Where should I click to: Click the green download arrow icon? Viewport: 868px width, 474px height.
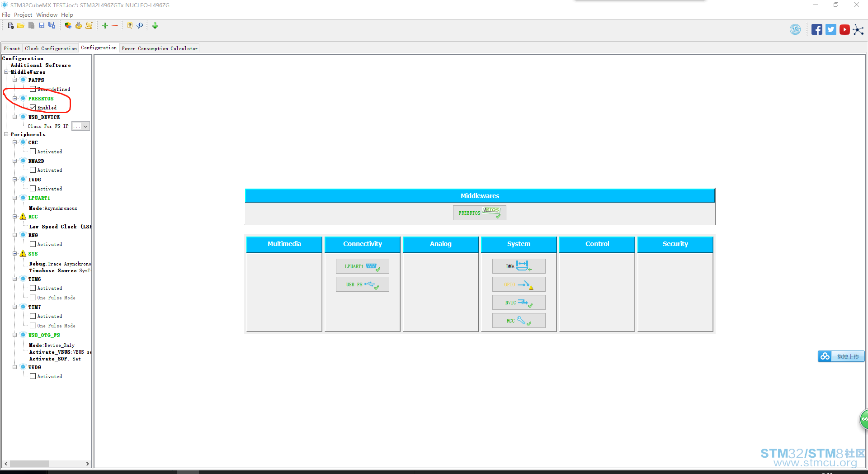pyautogui.click(x=155, y=26)
